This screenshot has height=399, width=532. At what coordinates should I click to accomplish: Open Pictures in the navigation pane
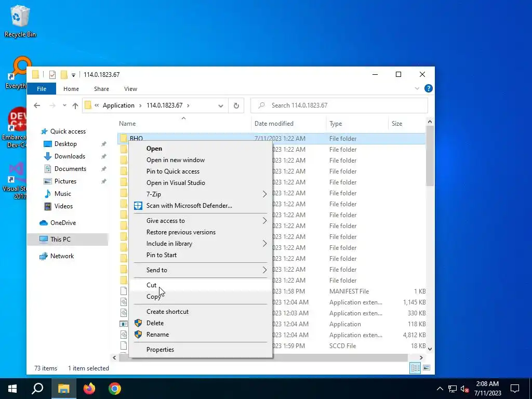[x=65, y=181]
